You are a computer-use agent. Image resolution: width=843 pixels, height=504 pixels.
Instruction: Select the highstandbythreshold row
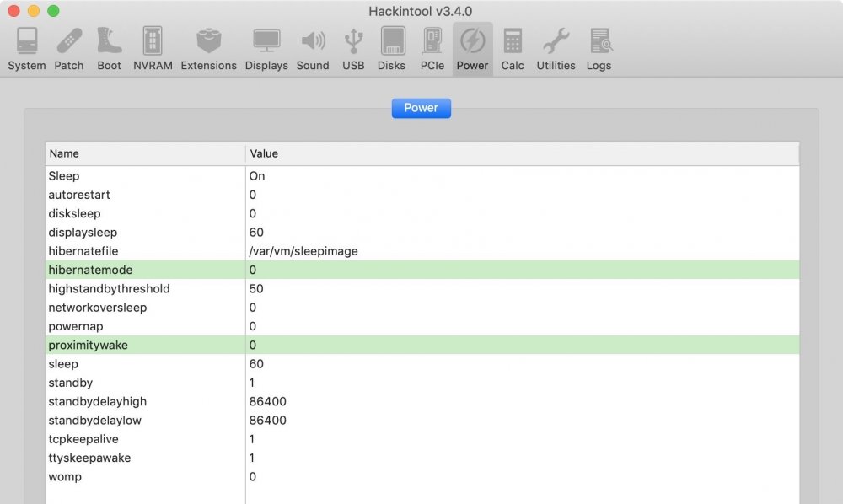click(422, 288)
